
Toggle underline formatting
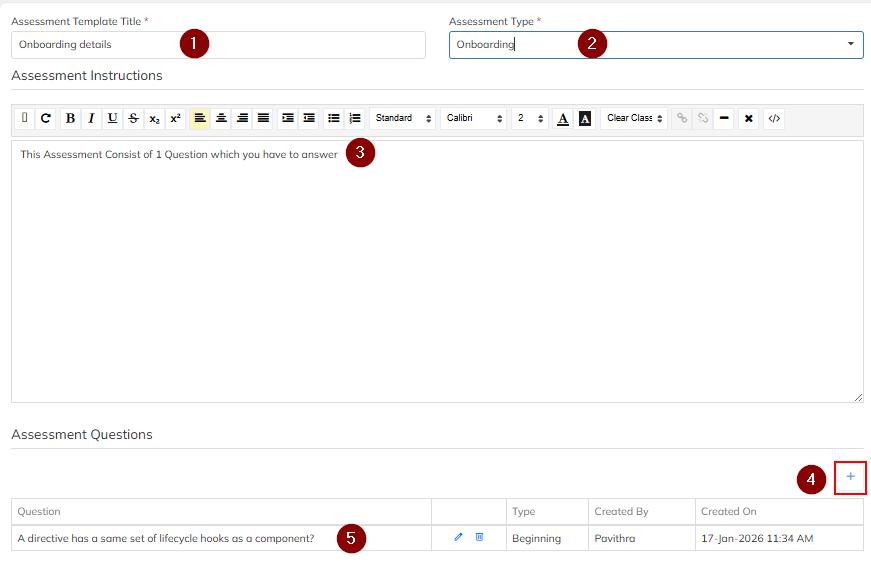tap(112, 118)
